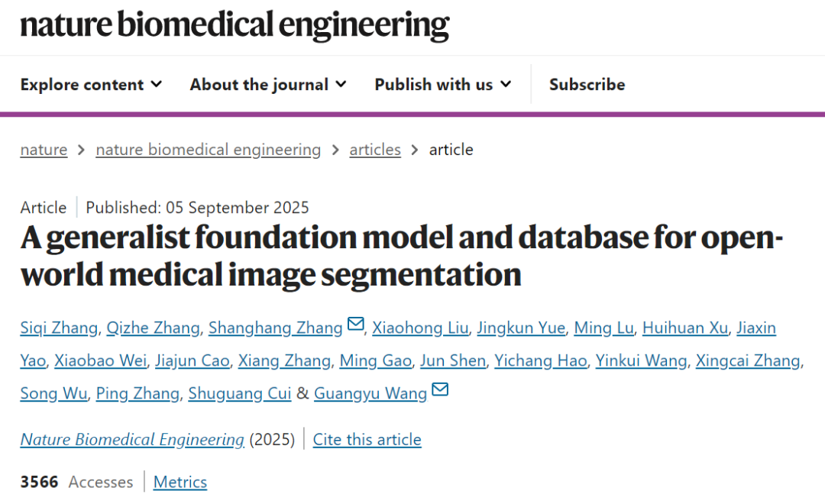Open nature biomedical engineering breadcrumb link
This screenshot has width=825, height=504.
pyautogui.click(x=208, y=150)
